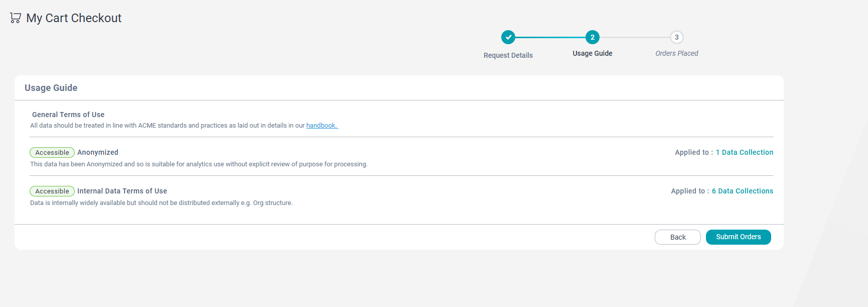Click the Back button
868x307 pixels.
tap(678, 237)
